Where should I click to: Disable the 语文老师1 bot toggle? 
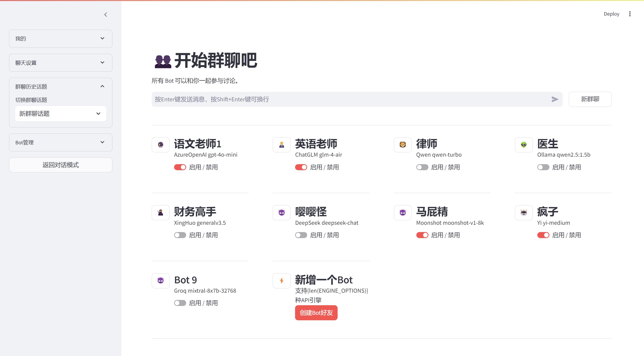[x=180, y=167]
